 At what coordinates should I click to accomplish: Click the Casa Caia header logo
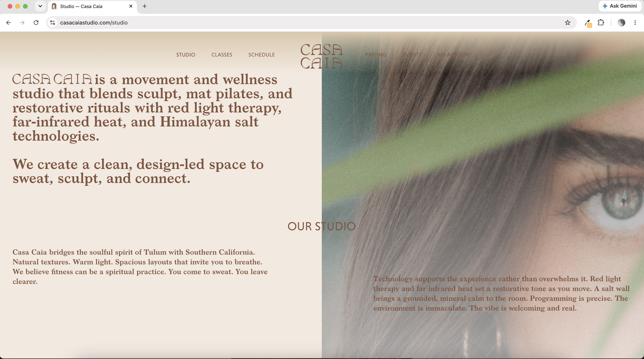click(321, 56)
